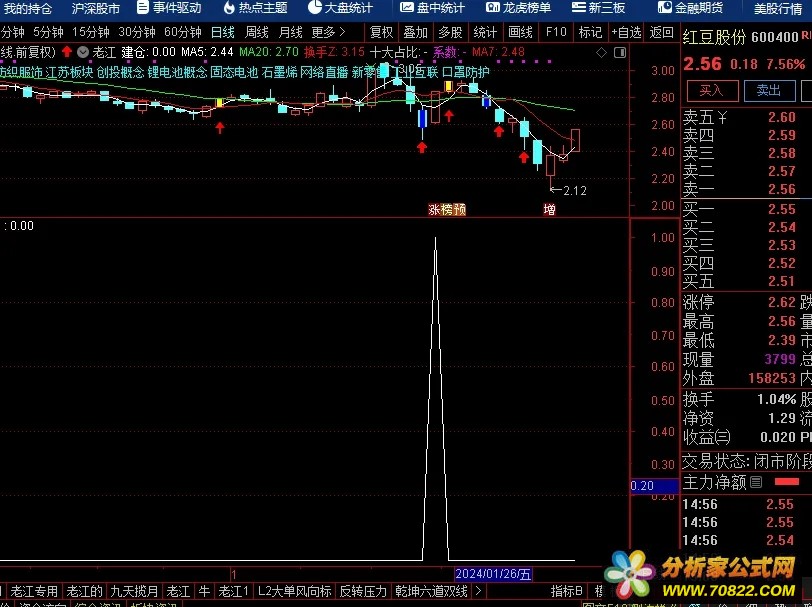Add the stock via +自选

click(627, 32)
